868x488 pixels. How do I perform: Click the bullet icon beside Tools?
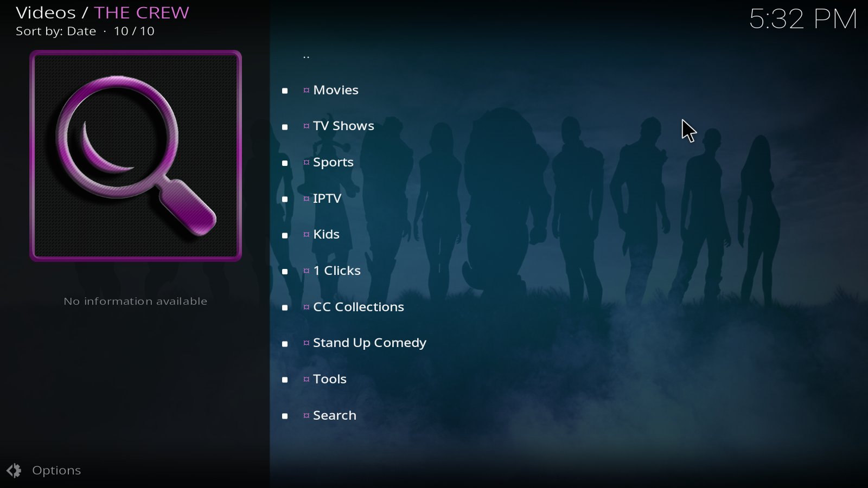coord(285,380)
